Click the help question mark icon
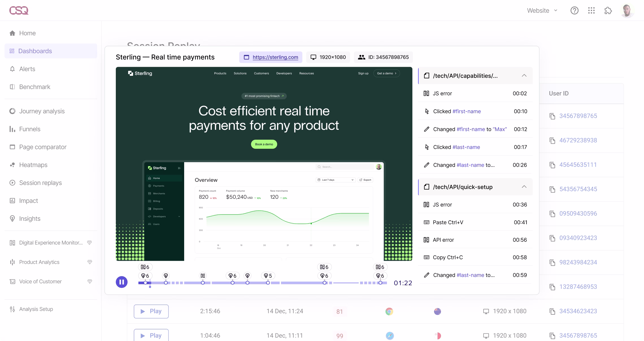Viewport: 644px width, 341px height. click(x=574, y=11)
